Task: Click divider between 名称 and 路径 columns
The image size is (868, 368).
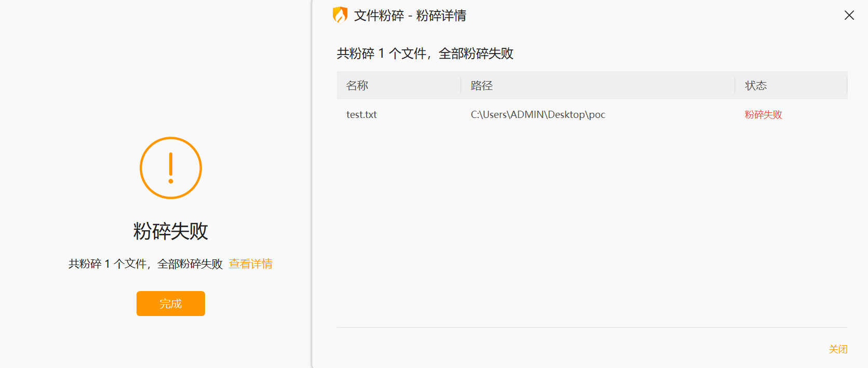Action: (461, 86)
